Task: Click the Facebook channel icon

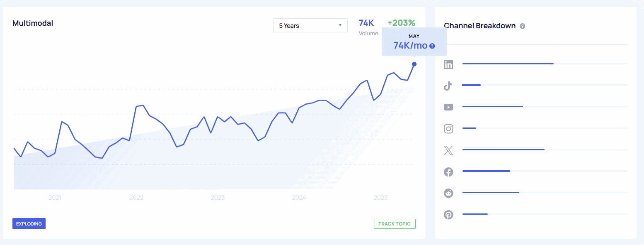Action: tap(448, 171)
